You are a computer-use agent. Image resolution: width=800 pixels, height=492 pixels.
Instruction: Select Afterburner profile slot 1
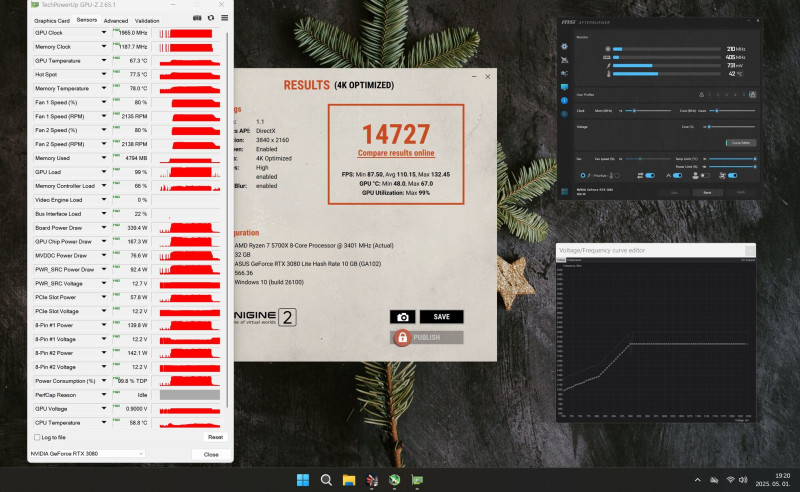click(x=710, y=95)
